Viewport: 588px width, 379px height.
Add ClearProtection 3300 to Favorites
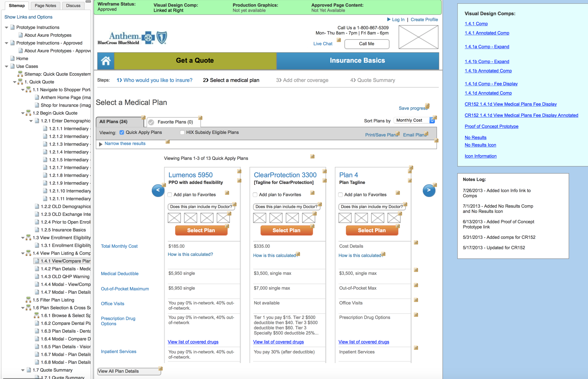pyautogui.click(x=255, y=195)
